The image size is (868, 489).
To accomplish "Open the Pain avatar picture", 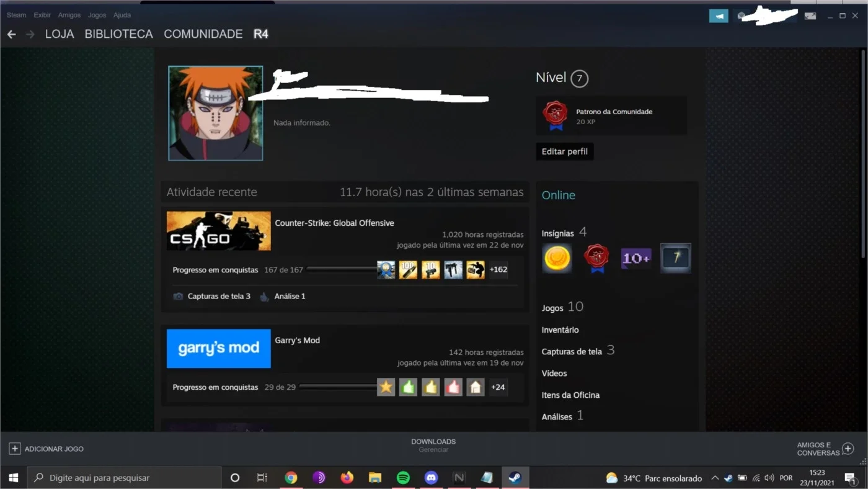I will 216,113.
